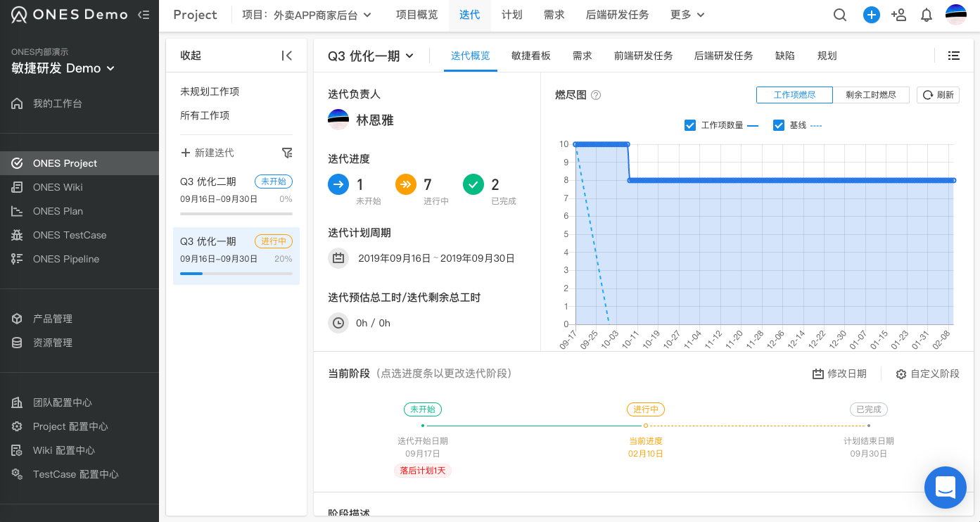Open ONES Project in sidebar
The image size is (980, 522).
click(x=79, y=163)
